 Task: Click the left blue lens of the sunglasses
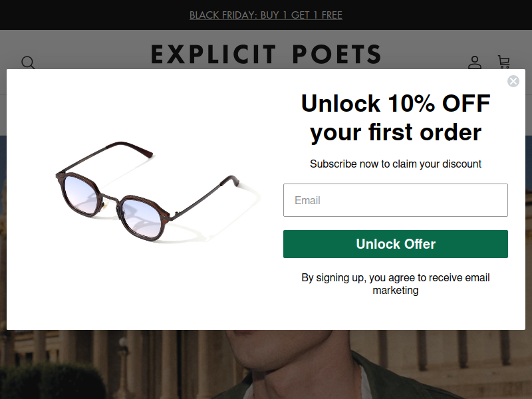point(80,194)
